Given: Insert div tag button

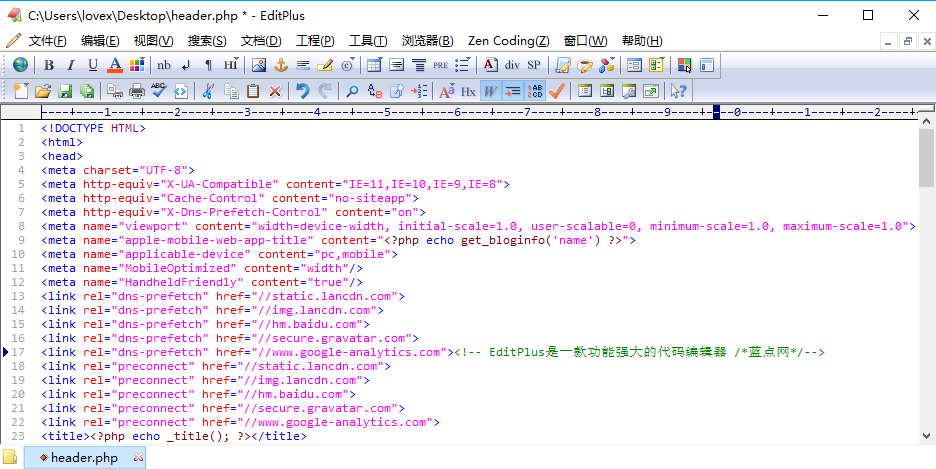Looking at the screenshot, I should coord(512,64).
